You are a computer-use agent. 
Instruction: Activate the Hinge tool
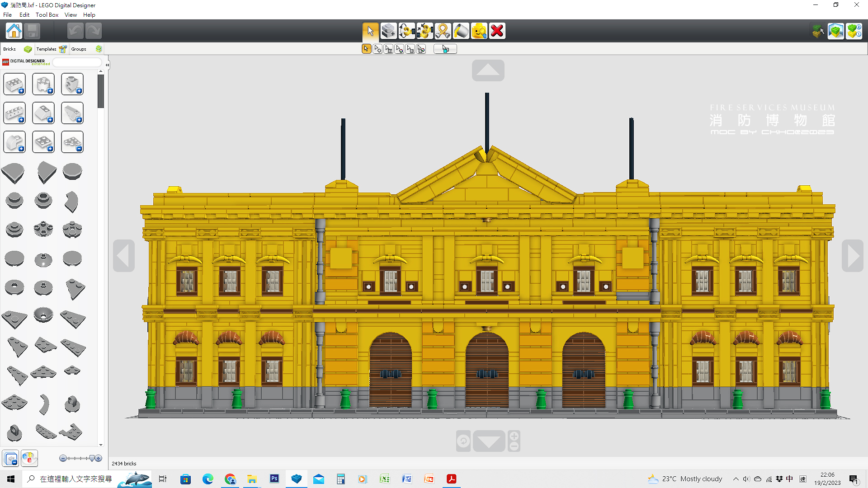[406, 31]
